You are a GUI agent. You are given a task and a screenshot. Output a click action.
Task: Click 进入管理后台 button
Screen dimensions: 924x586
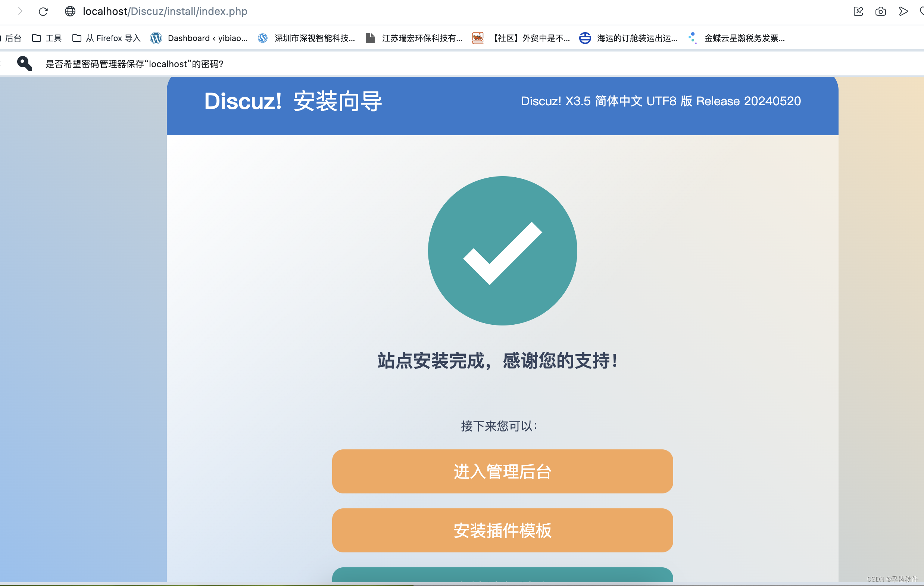pyautogui.click(x=502, y=471)
